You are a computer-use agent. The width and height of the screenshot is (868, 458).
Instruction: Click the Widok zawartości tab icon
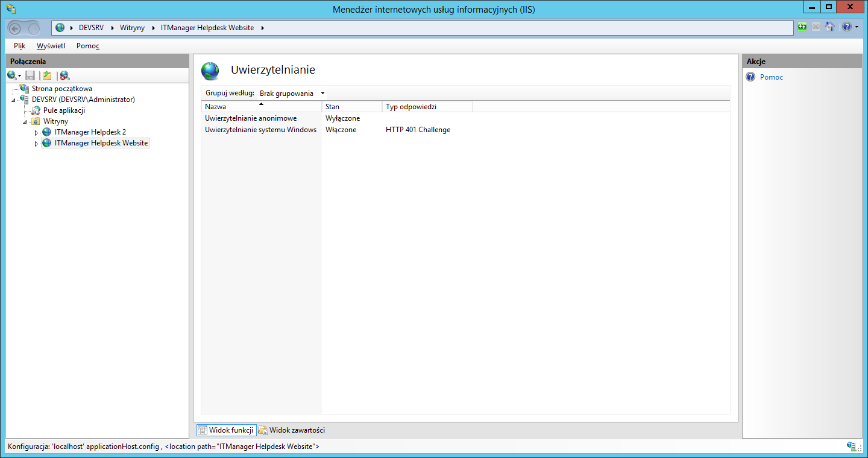tap(263, 430)
